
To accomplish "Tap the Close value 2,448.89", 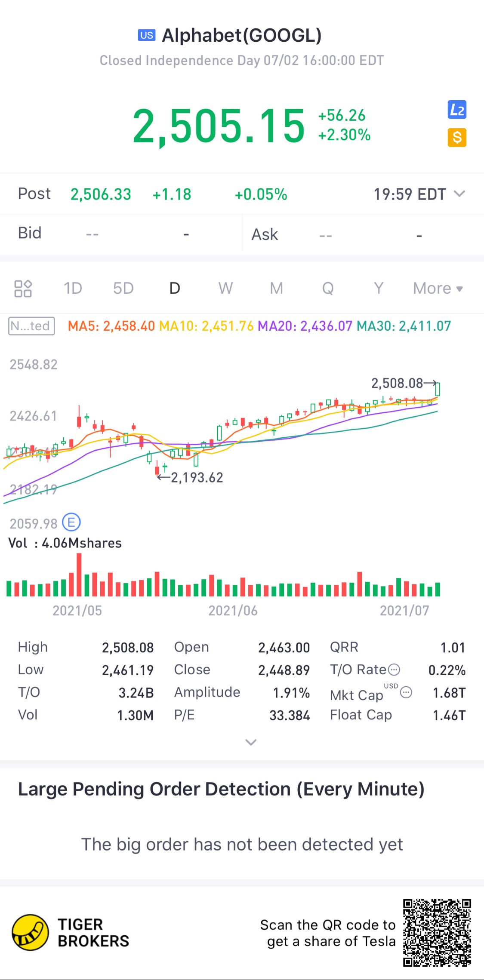I will click(284, 670).
